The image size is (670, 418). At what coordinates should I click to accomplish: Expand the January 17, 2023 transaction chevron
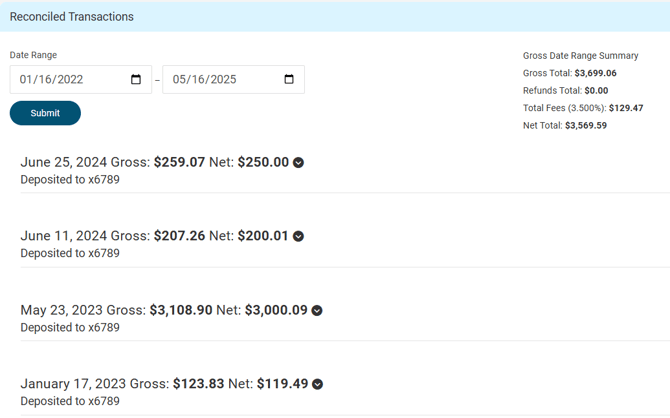coord(317,384)
